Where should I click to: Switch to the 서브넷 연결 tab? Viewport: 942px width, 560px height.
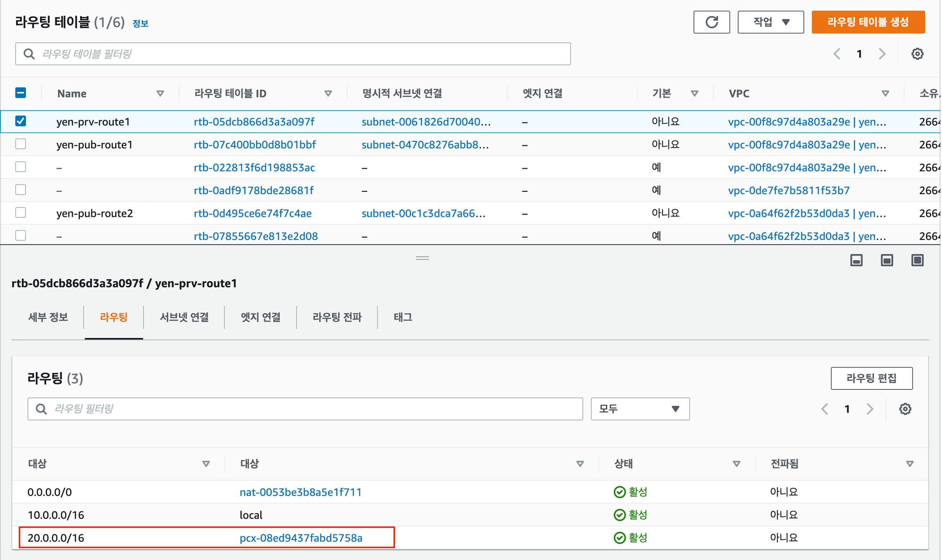(184, 317)
